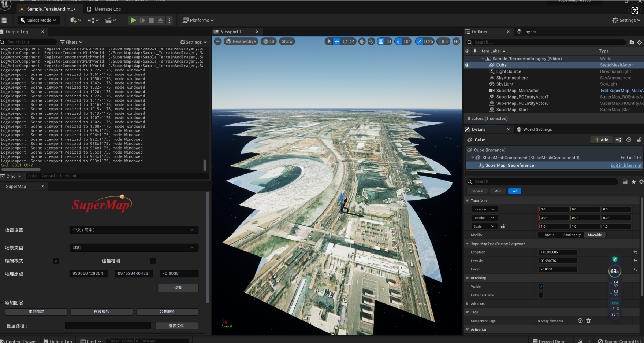Viewport: 644px width, 343px height.
Task: Click the Save icon in the main toolbar
Action: [x=4, y=20]
